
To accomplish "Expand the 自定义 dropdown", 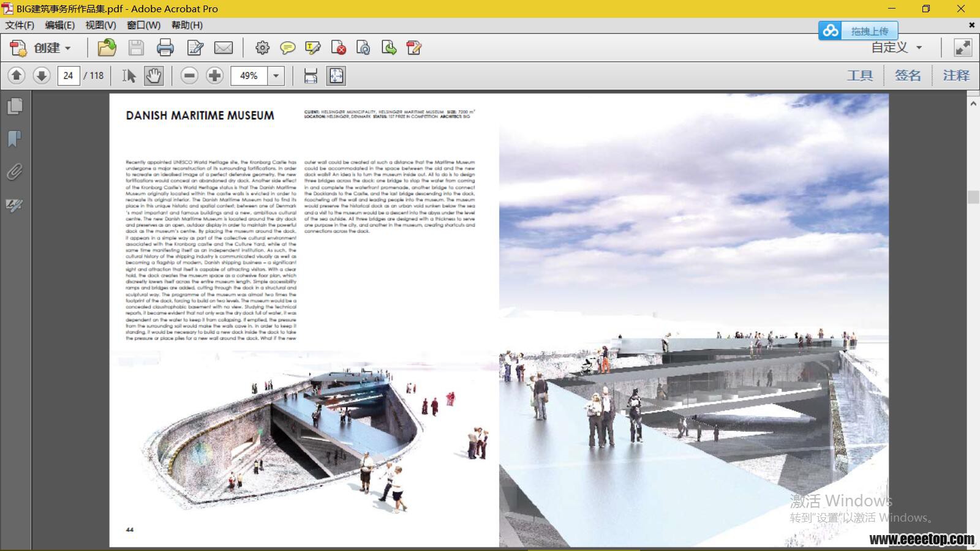I will tap(897, 48).
